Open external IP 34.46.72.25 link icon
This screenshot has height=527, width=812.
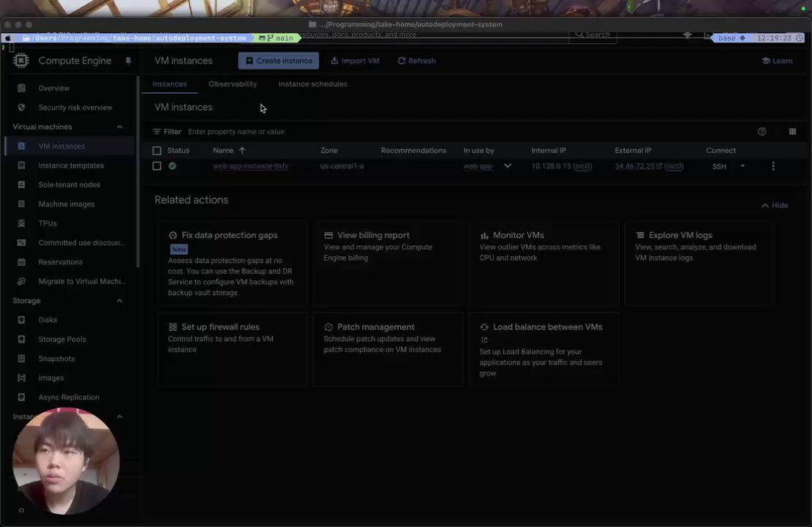tap(659, 166)
